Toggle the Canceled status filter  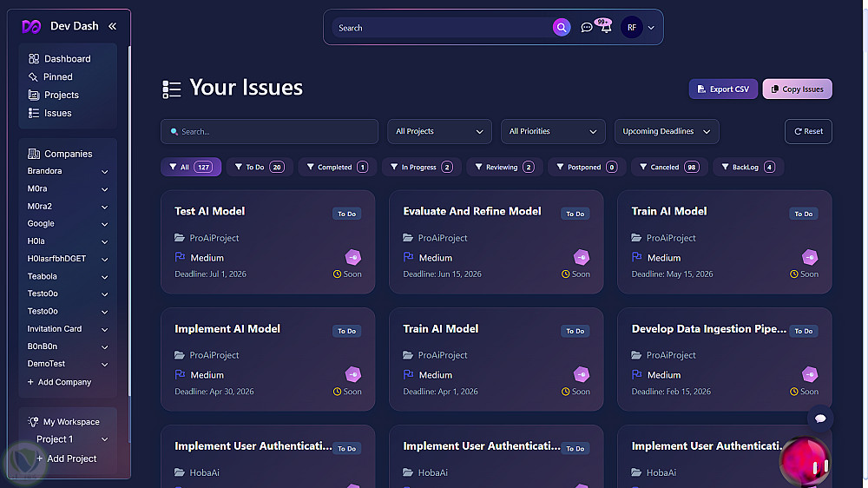coord(668,167)
